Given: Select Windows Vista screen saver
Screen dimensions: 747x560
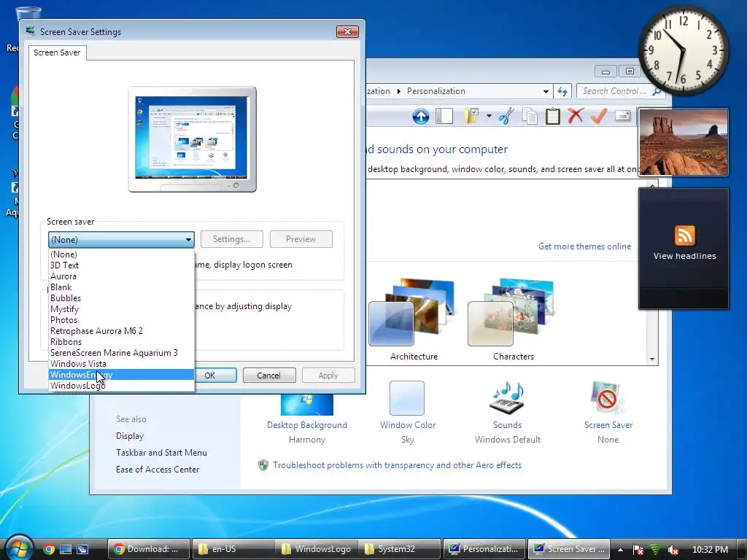Looking at the screenshot, I should (x=121, y=364).
